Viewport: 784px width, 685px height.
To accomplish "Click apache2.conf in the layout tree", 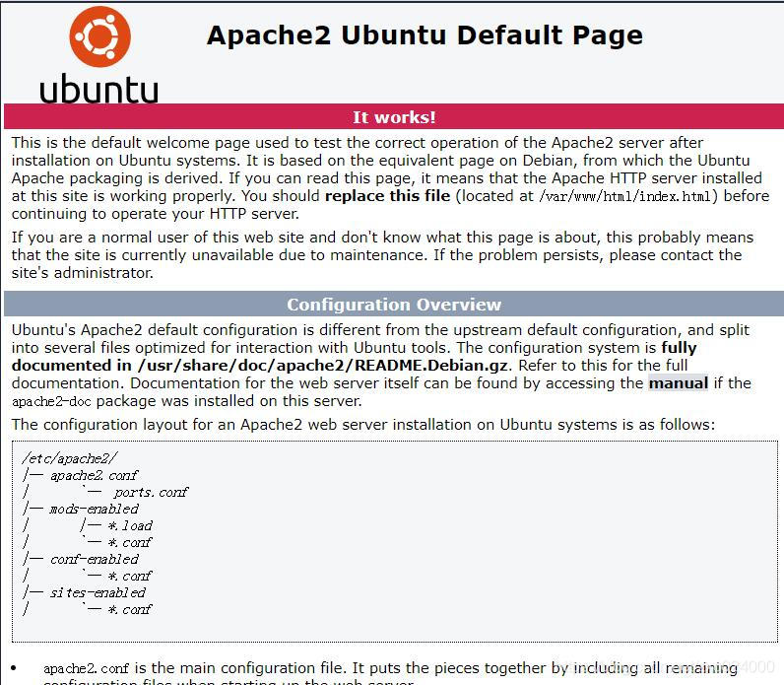I will click(94, 475).
